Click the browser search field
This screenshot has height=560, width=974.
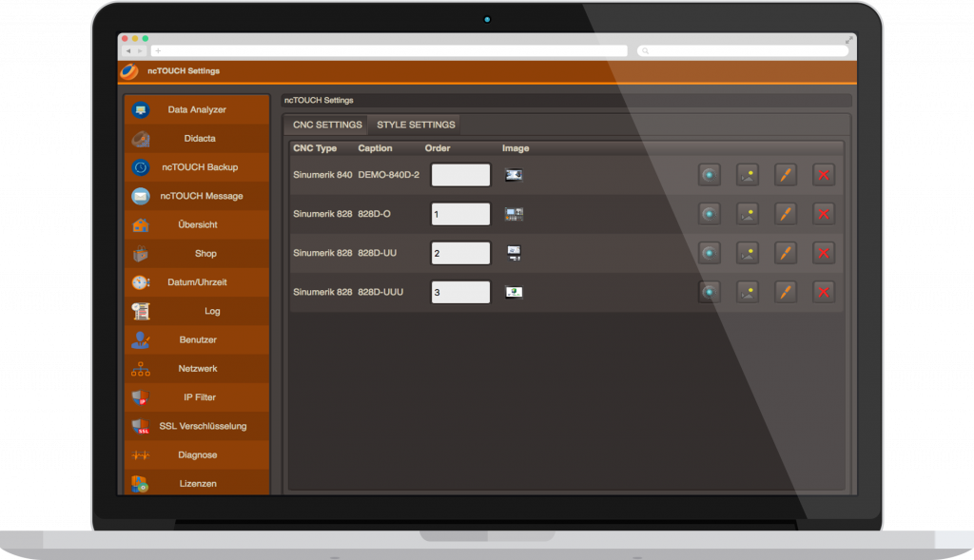tap(743, 51)
